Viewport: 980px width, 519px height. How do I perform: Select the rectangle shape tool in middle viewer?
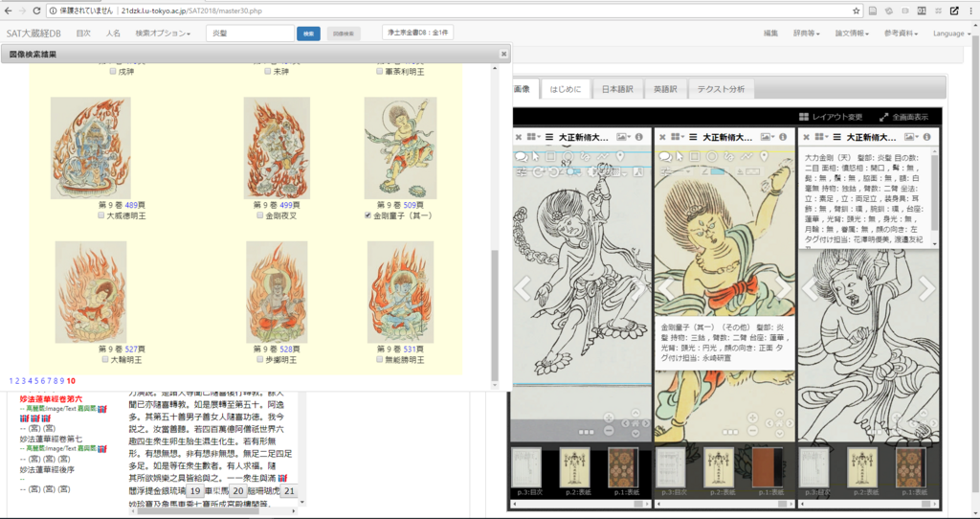coord(696,156)
